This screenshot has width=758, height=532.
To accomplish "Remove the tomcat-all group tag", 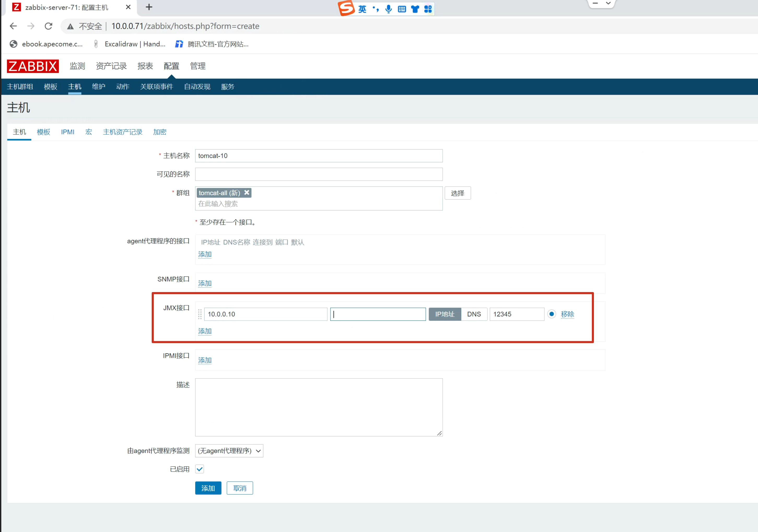I will [x=247, y=192].
